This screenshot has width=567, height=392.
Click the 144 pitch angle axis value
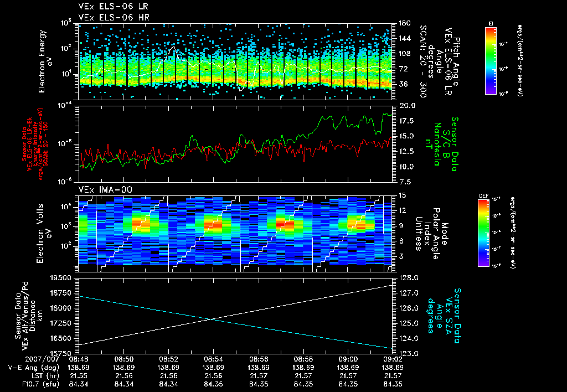point(405,38)
